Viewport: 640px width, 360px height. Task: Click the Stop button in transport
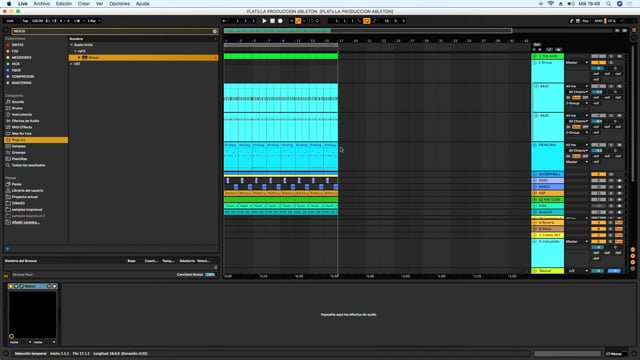coord(272,21)
